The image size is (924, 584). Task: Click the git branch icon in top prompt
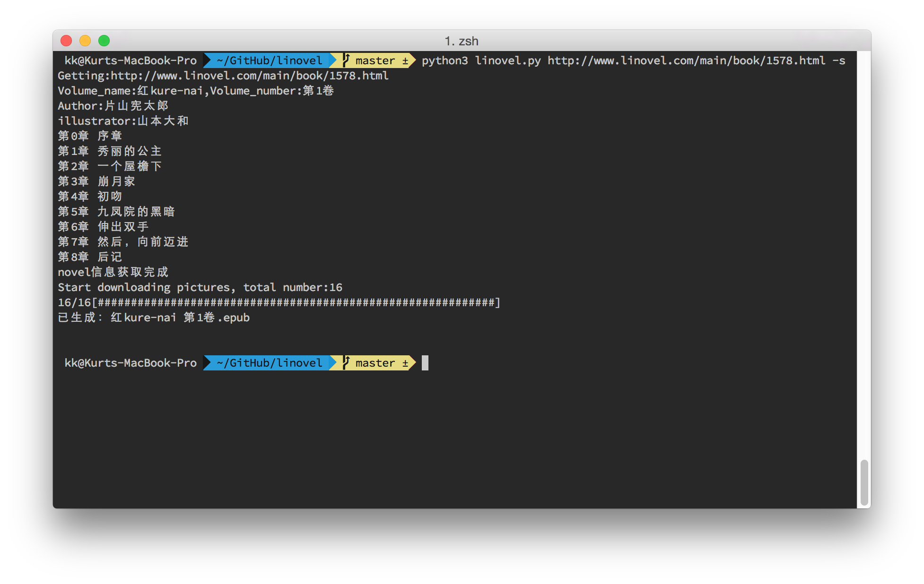[x=346, y=60]
